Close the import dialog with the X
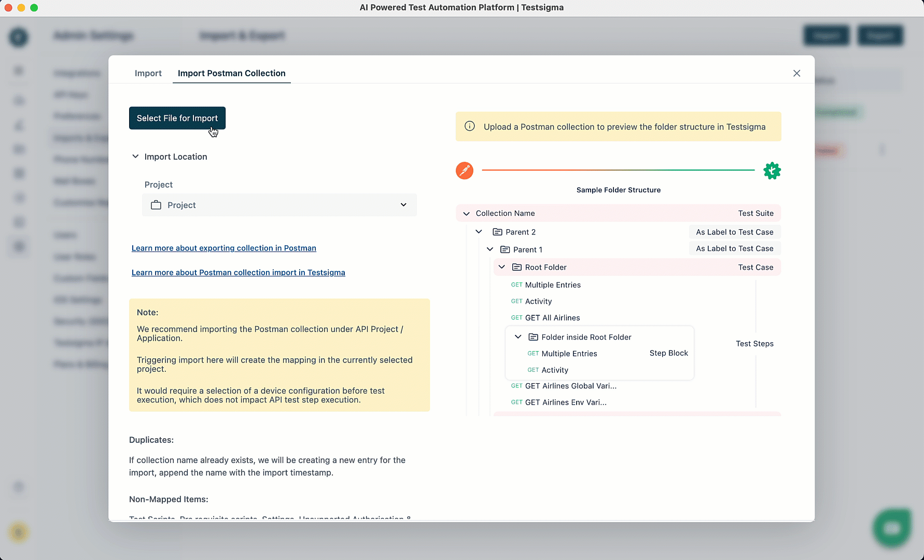The width and height of the screenshot is (924, 560). click(x=796, y=73)
